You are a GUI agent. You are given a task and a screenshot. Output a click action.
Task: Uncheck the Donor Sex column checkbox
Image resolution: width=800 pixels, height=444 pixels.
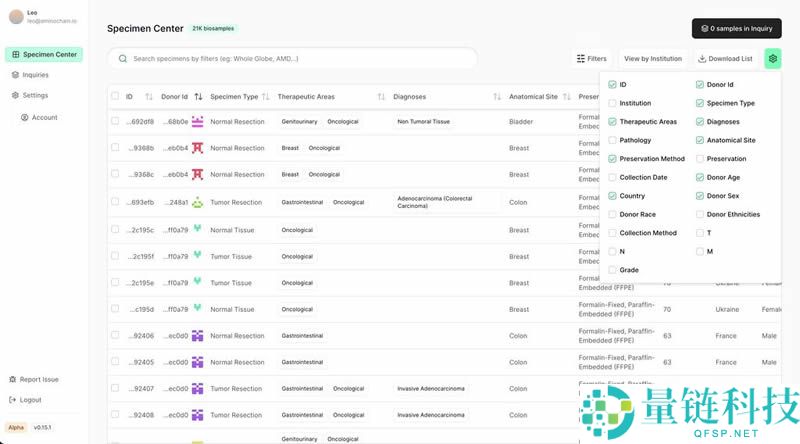point(699,196)
